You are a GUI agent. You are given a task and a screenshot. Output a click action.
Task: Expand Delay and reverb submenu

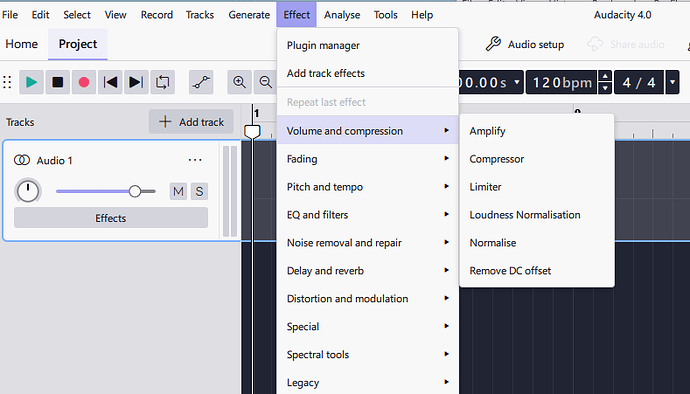point(367,270)
